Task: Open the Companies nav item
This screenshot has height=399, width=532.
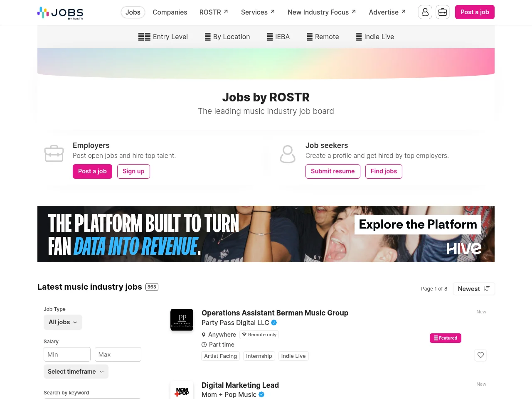Action: [x=170, y=12]
